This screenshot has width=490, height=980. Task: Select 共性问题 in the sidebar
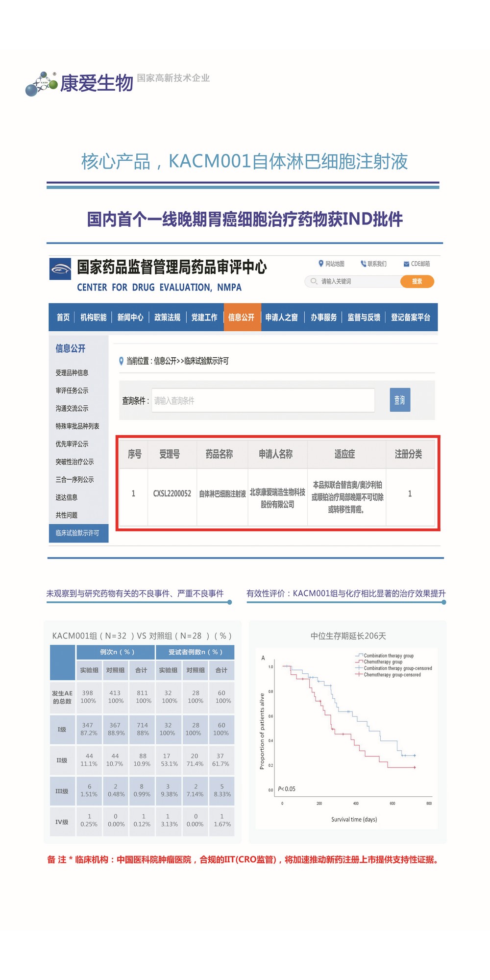click(x=67, y=515)
